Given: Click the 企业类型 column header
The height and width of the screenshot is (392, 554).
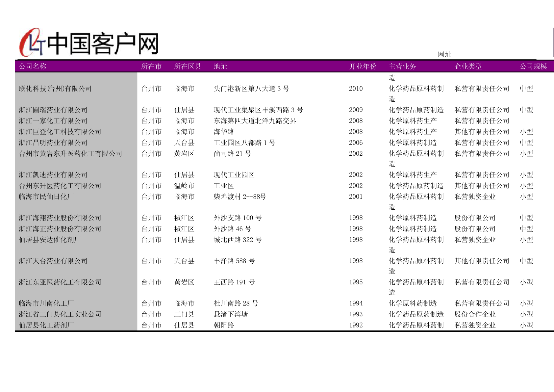Looking at the screenshot, I should point(468,66).
